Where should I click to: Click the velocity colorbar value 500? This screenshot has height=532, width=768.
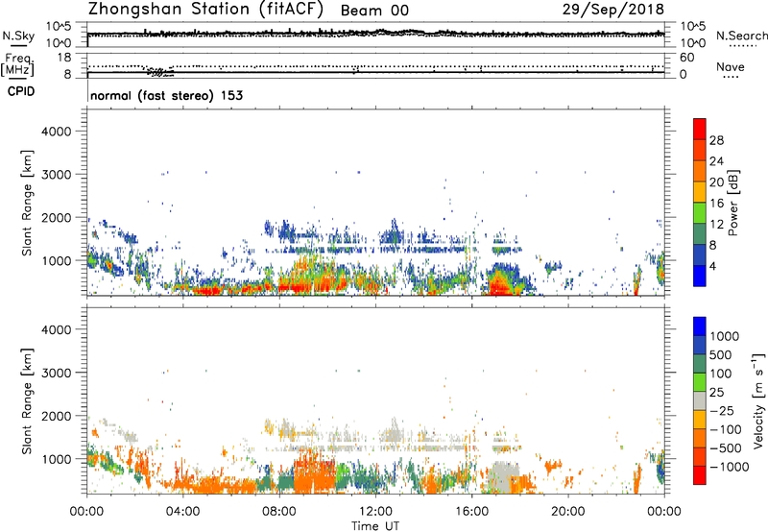point(721,355)
